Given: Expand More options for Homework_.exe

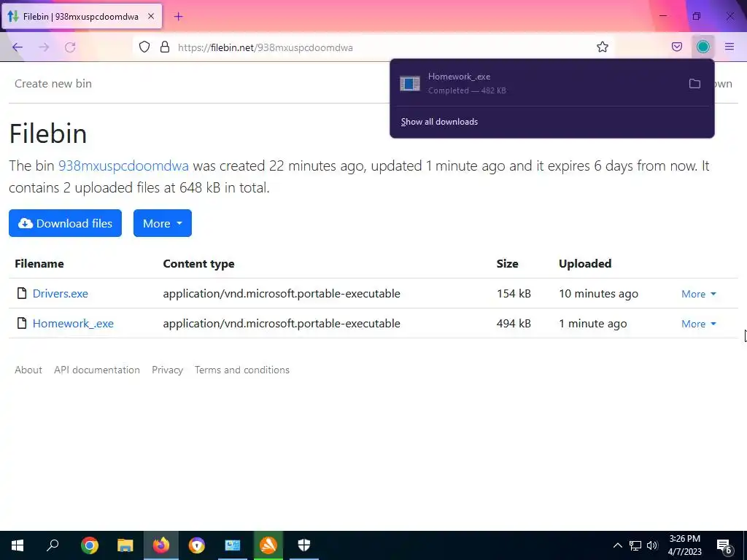Looking at the screenshot, I should [x=698, y=324].
